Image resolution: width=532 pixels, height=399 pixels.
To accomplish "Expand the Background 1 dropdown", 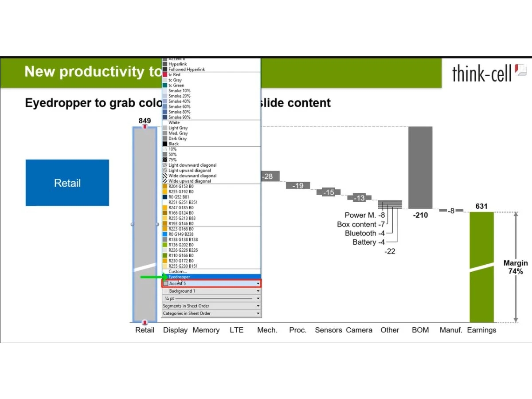I will [x=257, y=291].
